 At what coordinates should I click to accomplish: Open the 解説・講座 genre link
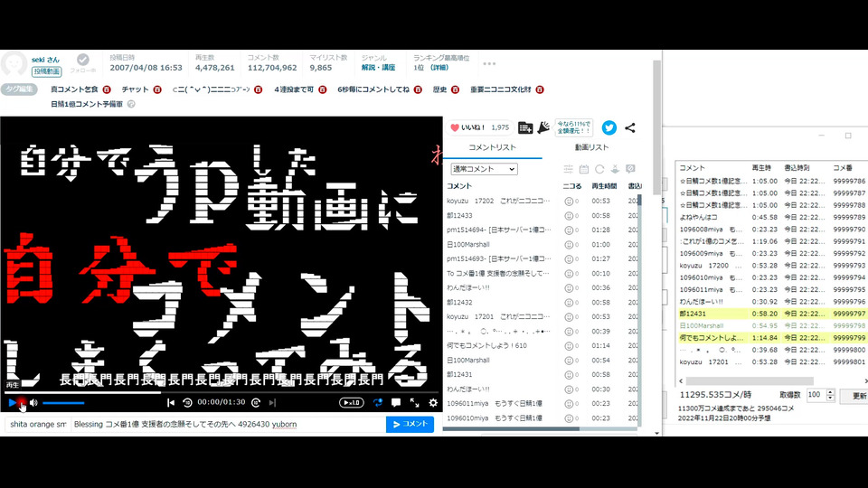click(x=378, y=68)
